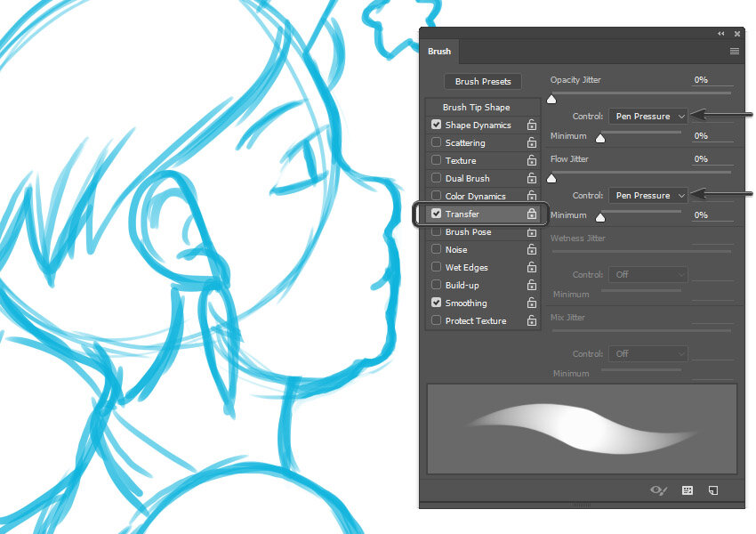Click the Brush Presets button
The width and height of the screenshot is (756, 534).
483,82
